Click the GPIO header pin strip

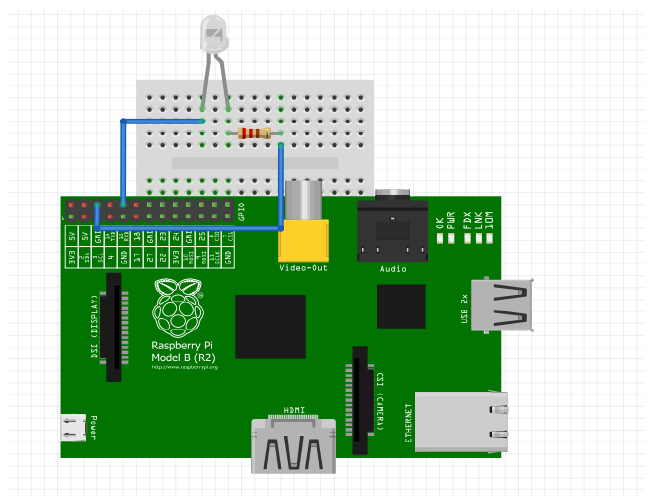[x=149, y=210]
